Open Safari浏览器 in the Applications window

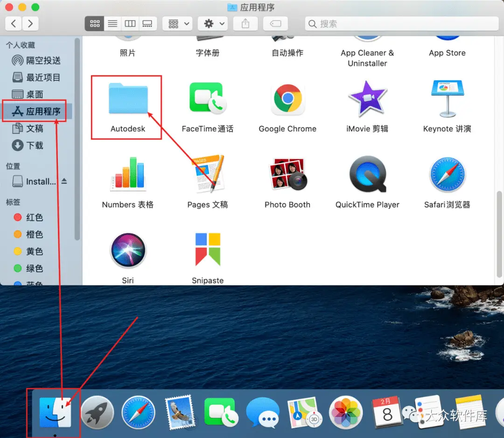(x=447, y=174)
